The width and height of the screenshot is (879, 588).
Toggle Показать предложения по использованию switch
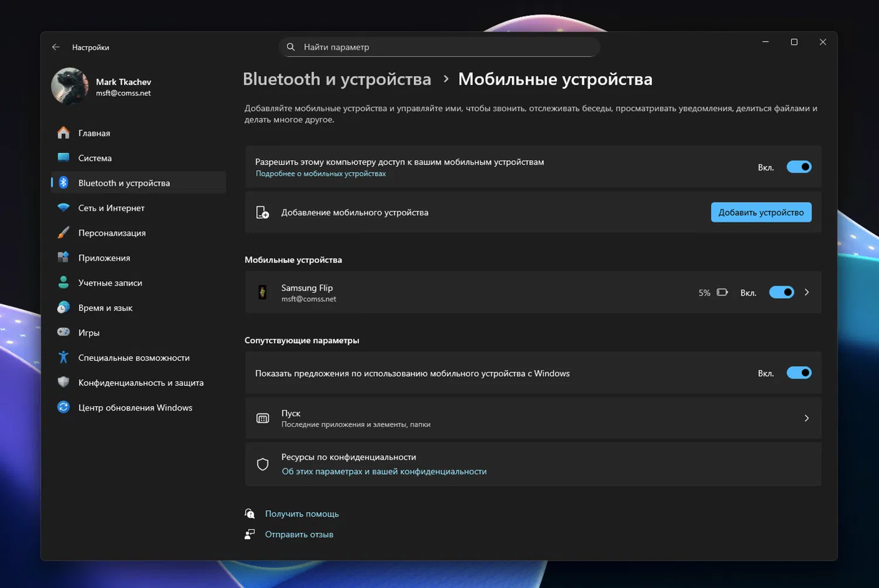click(799, 372)
